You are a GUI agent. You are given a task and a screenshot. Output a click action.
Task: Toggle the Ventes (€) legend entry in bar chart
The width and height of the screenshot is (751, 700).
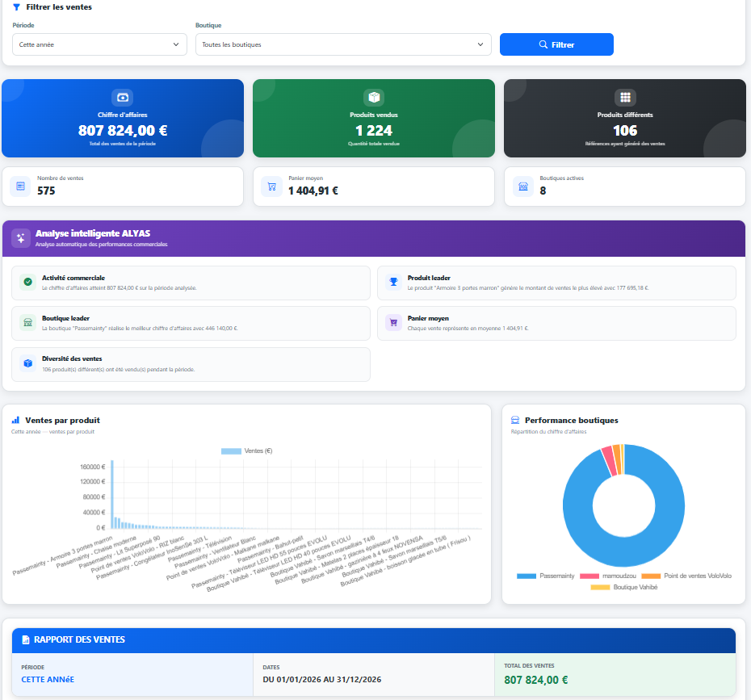[246, 451]
